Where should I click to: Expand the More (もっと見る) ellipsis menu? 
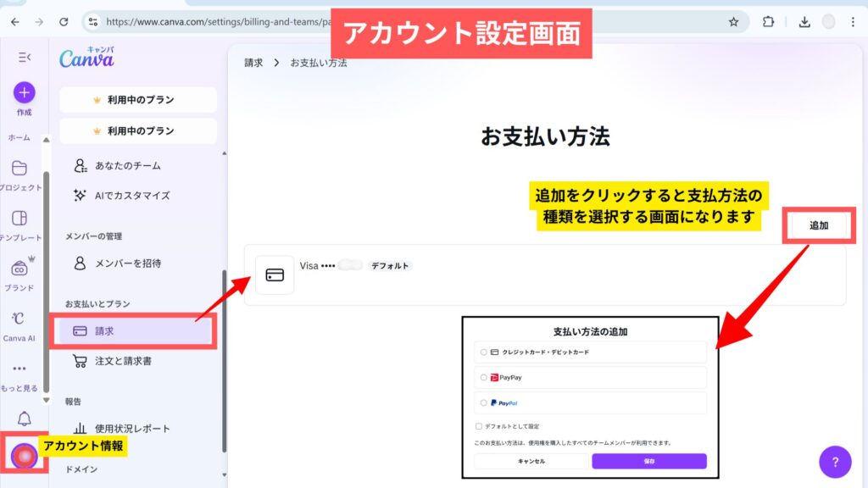click(19, 369)
